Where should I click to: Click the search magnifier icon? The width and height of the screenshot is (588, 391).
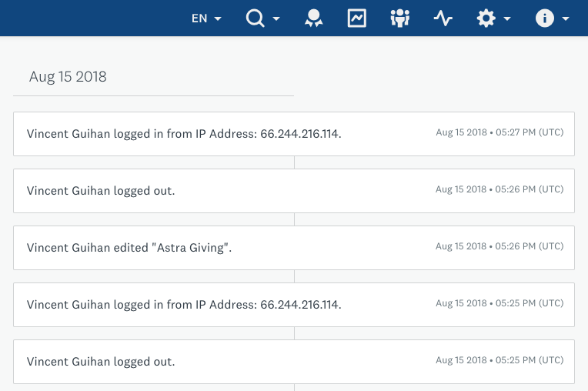pyautogui.click(x=255, y=18)
